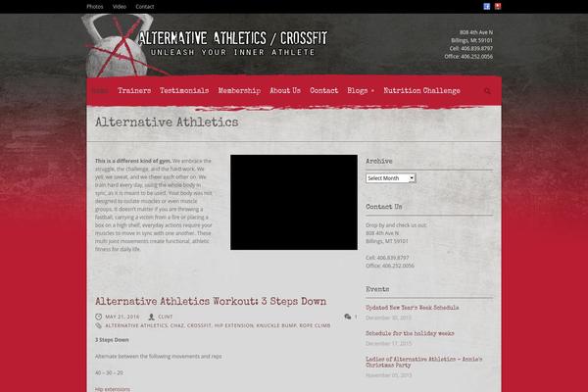Open the Facebook icon in the top bar
588x392 pixels.
coord(487,7)
